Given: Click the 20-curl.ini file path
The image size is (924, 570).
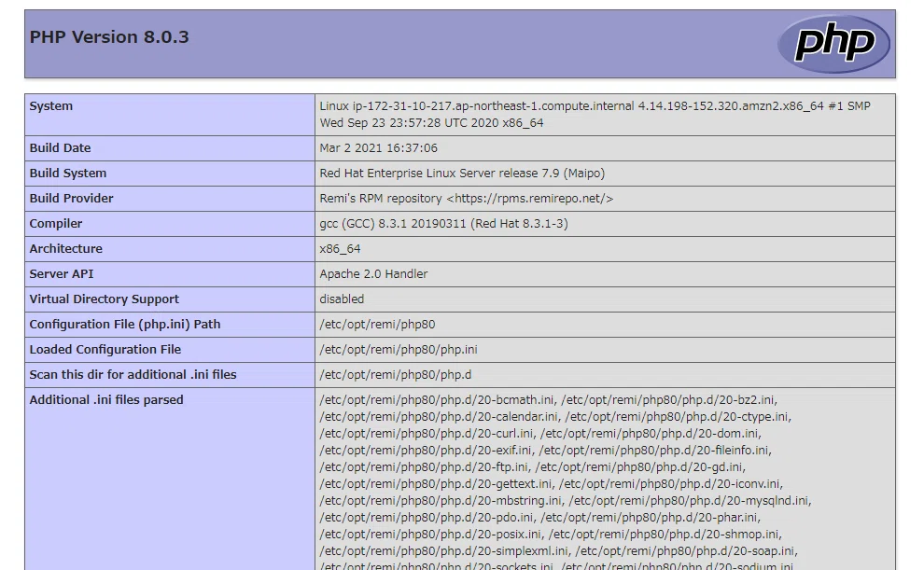Looking at the screenshot, I should 427,434.
